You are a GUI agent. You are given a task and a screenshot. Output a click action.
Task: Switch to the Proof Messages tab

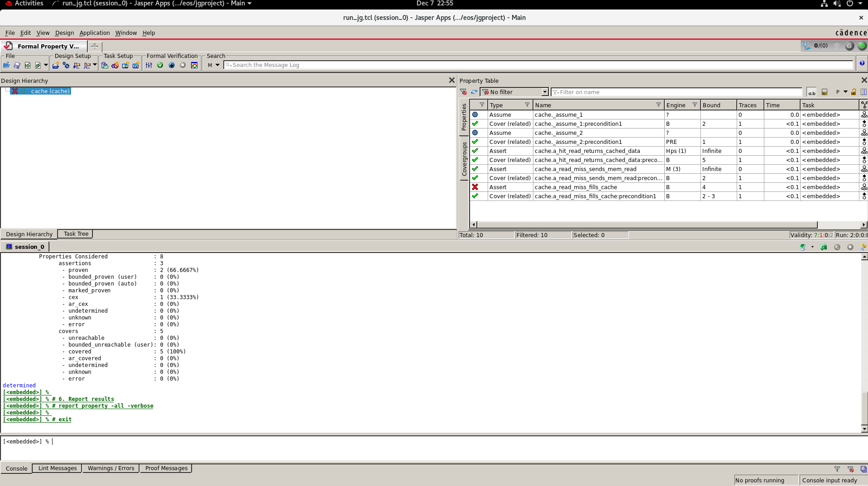tap(166, 468)
